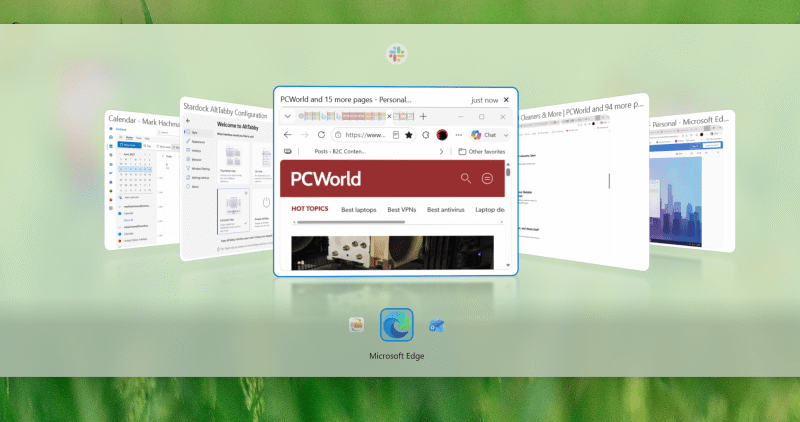Select the AltTabby app icon left of Edge

click(357, 325)
